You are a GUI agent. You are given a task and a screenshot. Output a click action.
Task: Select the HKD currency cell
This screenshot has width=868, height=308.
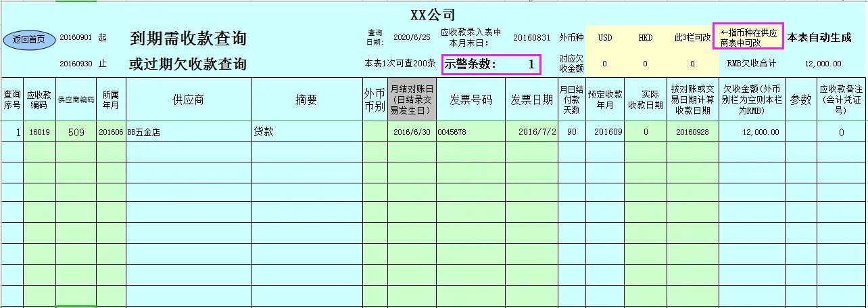click(646, 38)
